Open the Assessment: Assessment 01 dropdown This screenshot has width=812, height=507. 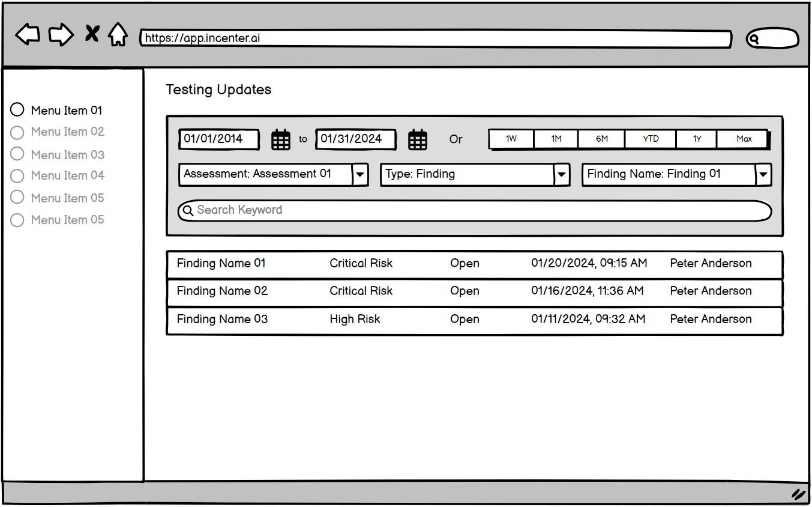click(274, 175)
